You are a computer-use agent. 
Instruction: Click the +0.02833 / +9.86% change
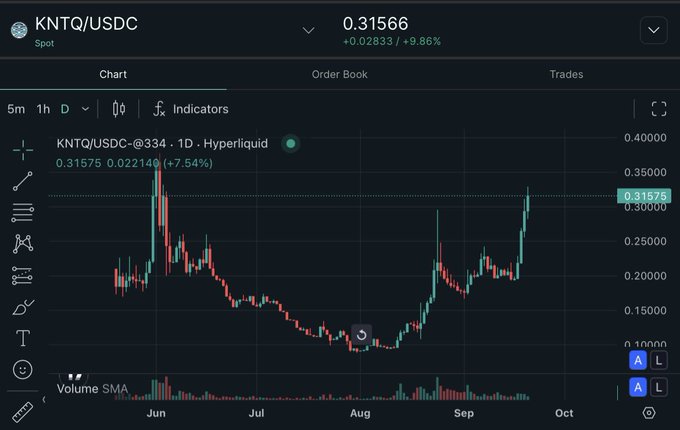(x=392, y=42)
